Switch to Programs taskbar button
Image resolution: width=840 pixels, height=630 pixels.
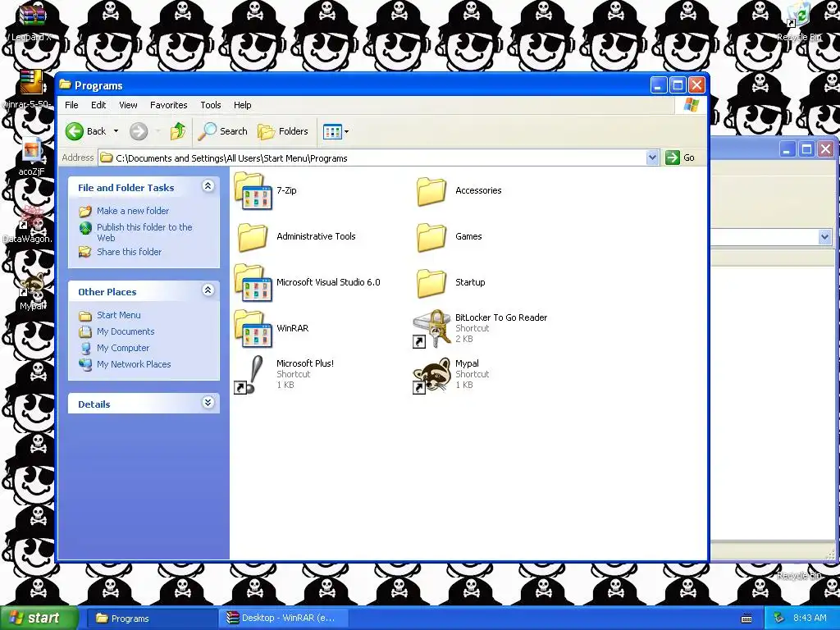point(152,619)
